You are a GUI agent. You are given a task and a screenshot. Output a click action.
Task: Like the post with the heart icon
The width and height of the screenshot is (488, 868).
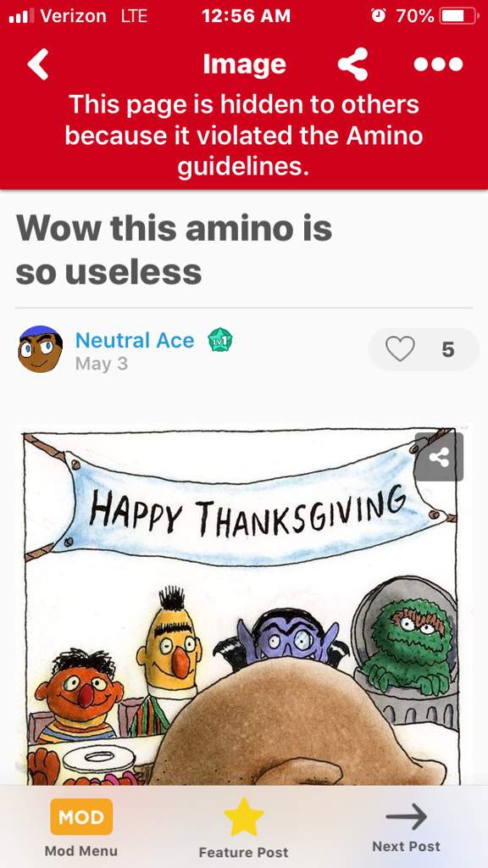coord(400,349)
